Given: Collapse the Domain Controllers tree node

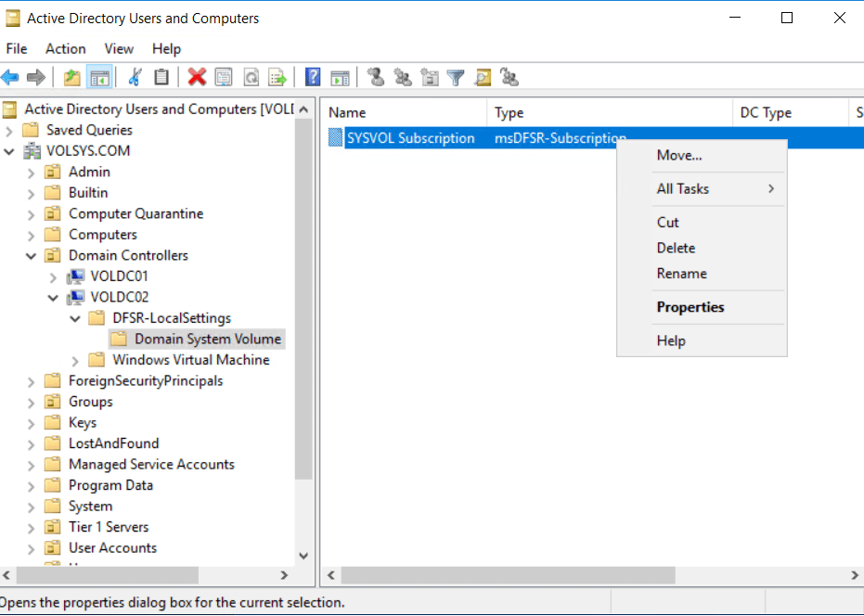Looking at the screenshot, I should pyautogui.click(x=32, y=256).
